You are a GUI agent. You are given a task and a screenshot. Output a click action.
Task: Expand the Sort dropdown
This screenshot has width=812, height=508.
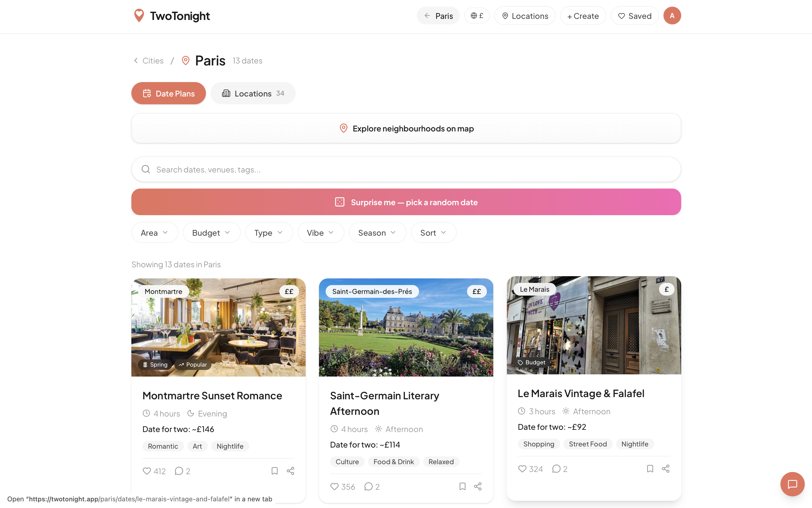(x=433, y=232)
